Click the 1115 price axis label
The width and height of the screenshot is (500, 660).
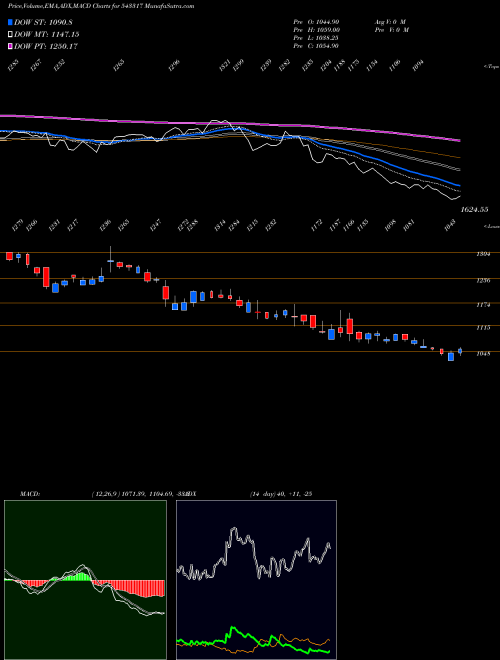point(483,327)
